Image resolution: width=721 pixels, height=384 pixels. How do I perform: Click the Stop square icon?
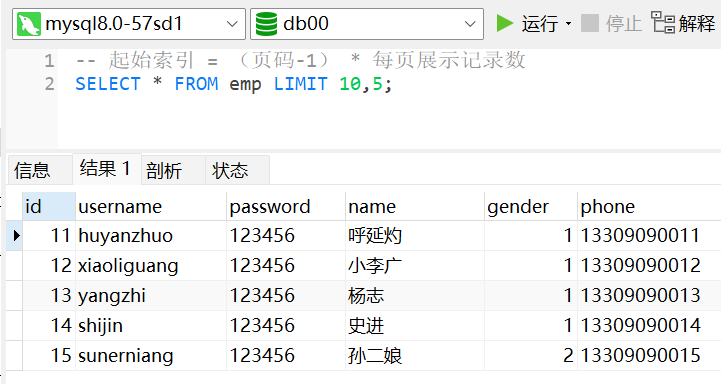point(589,23)
